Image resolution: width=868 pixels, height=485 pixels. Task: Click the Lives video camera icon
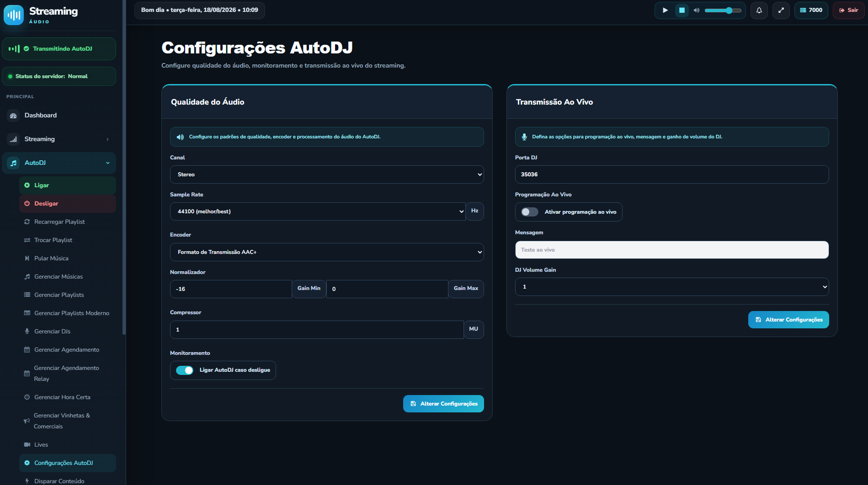coord(27,445)
